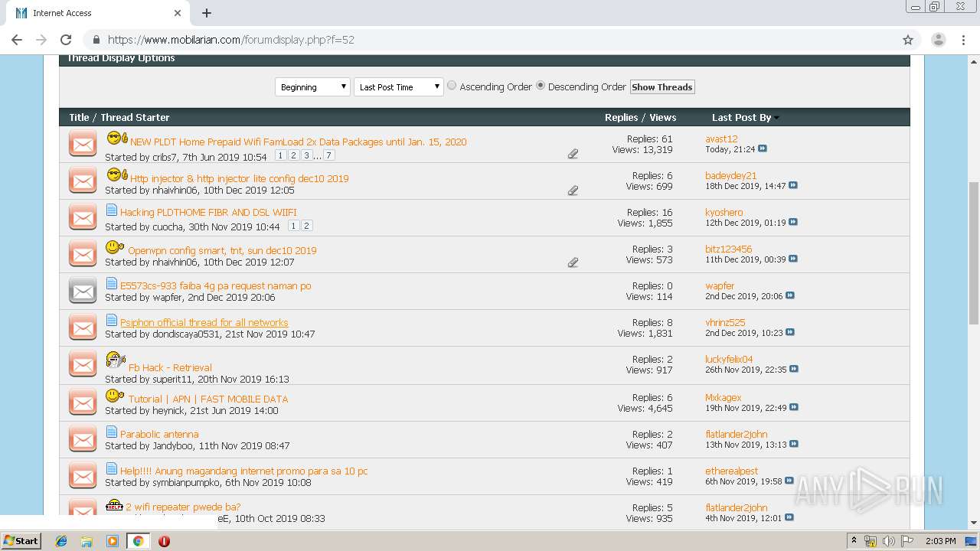980x551 pixels.
Task: View profile of flatlander2john on Parabolic antenna row
Action: pyautogui.click(x=737, y=434)
